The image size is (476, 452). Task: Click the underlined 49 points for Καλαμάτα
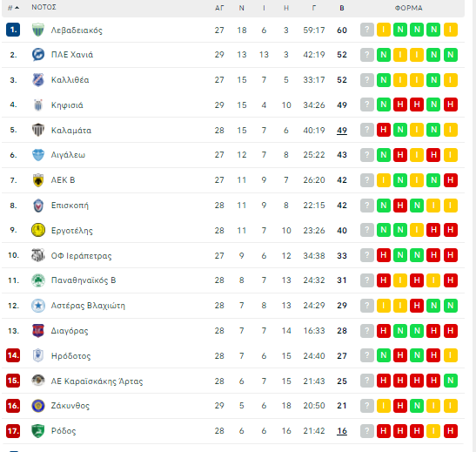point(342,131)
